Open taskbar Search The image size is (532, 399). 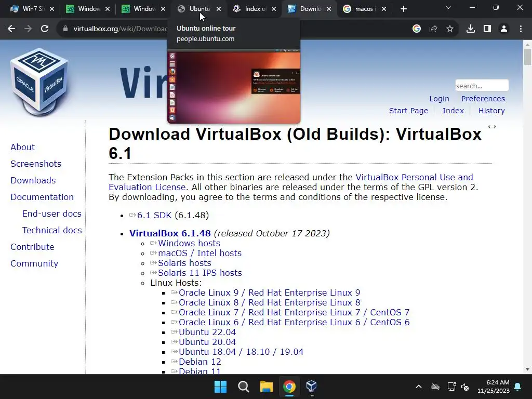[243, 387]
